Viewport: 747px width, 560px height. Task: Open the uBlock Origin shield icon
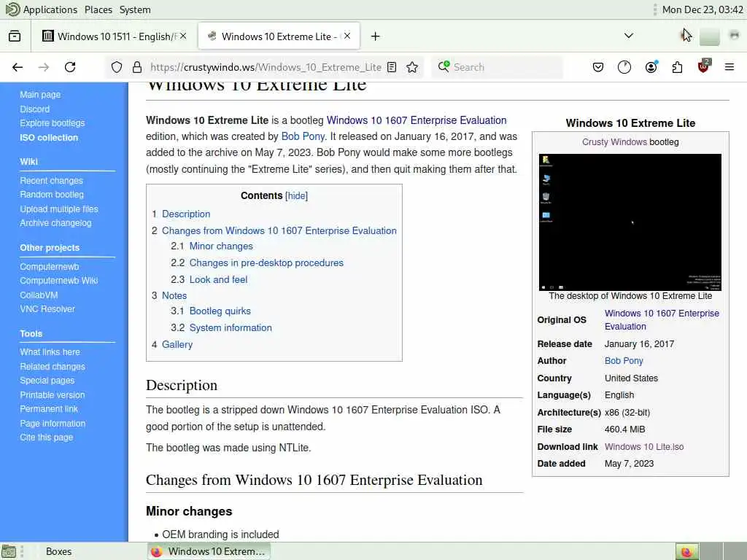coord(704,66)
